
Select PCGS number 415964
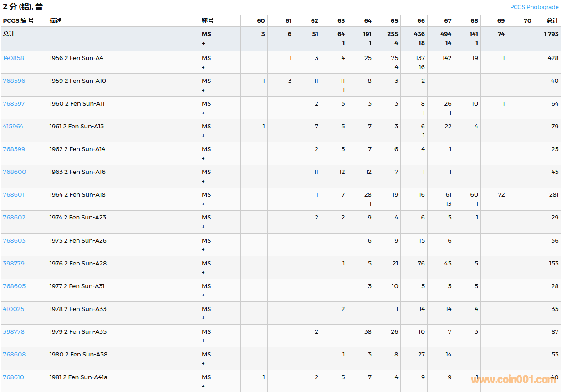13,126
